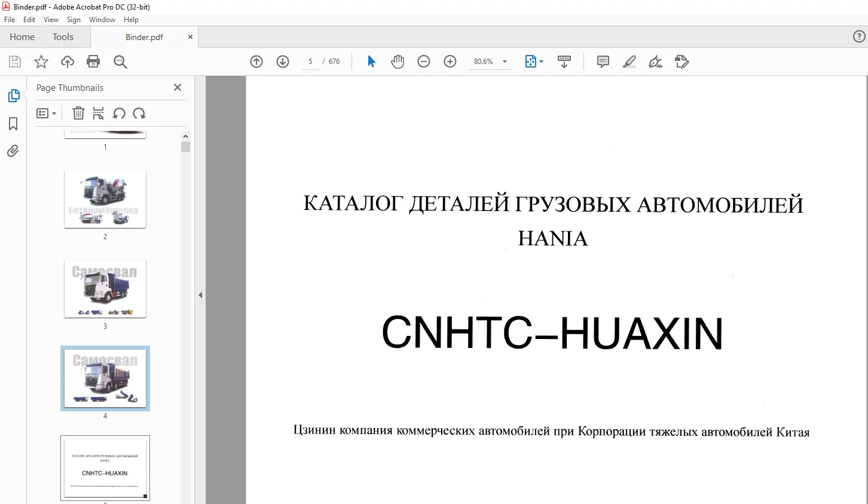The width and height of the screenshot is (868, 504).
Task: Click the page number input field
Action: [310, 62]
